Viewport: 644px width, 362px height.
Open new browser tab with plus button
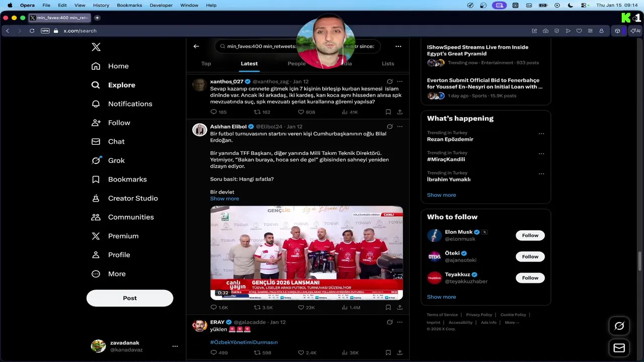coord(97,18)
